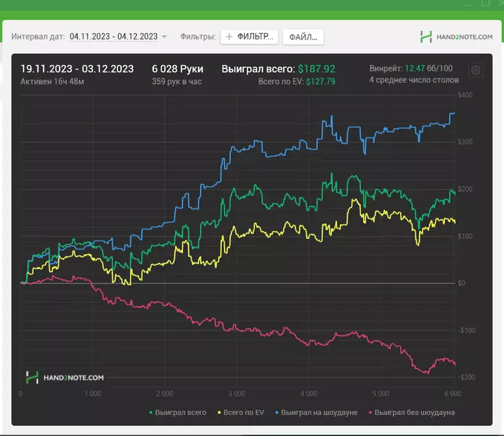Click the 4 среднее число столов text
The height and width of the screenshot is (436, 504).
coord(414,80)
